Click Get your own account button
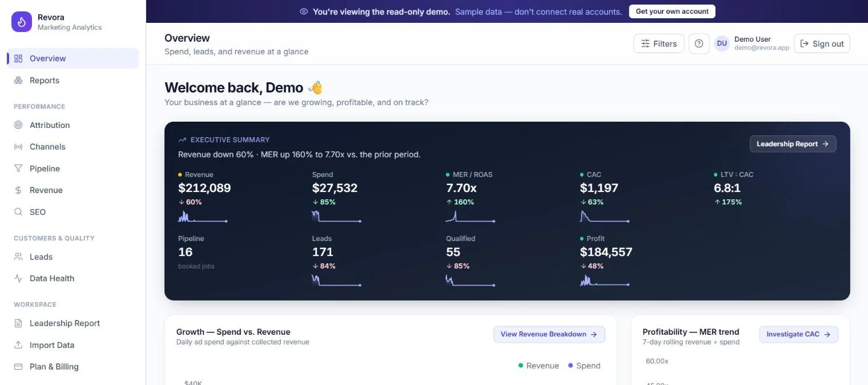The image size is (868, 385). tap(672, 11)
